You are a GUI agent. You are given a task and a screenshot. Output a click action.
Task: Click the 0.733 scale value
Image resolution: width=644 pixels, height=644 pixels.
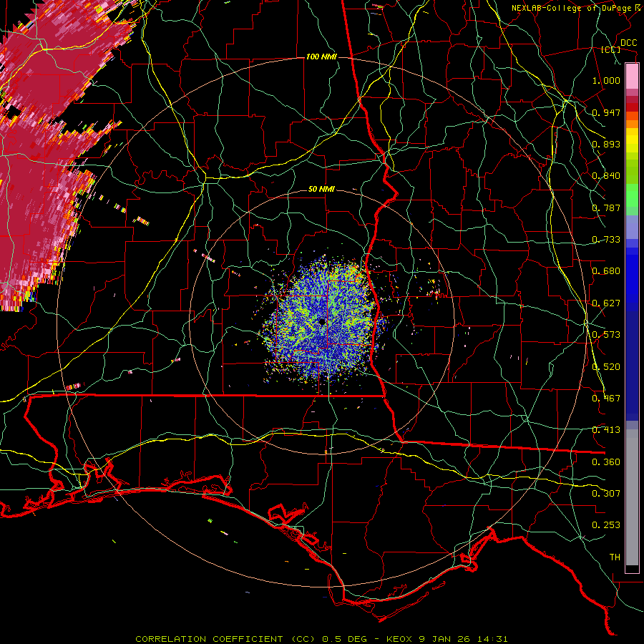click(x=606, y=240)
